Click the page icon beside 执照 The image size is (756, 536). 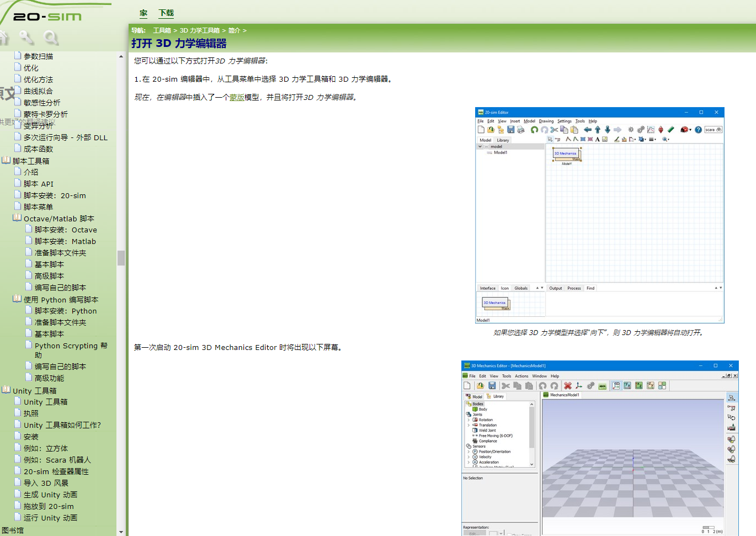(x=18, y=413)
